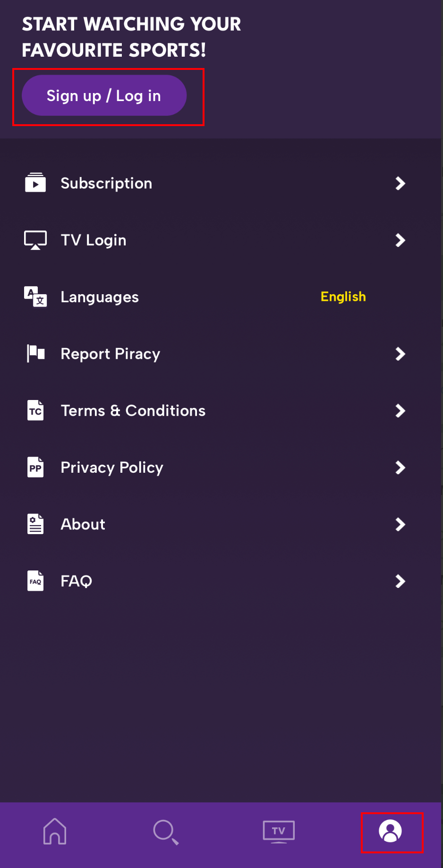Open Report Piracy chevron arrow
This screenshot has width=443, height=868.
tap(400, 354)
